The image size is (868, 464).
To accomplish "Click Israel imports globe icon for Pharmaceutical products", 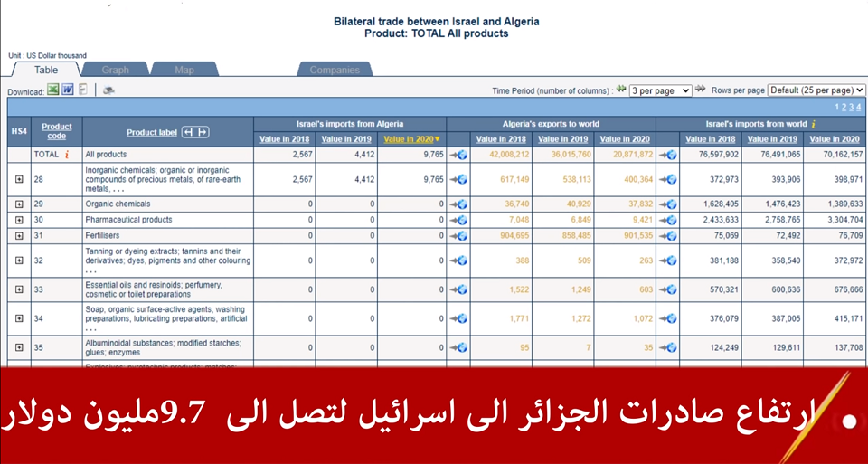I will pyautogui.click(x=668, y=220).
